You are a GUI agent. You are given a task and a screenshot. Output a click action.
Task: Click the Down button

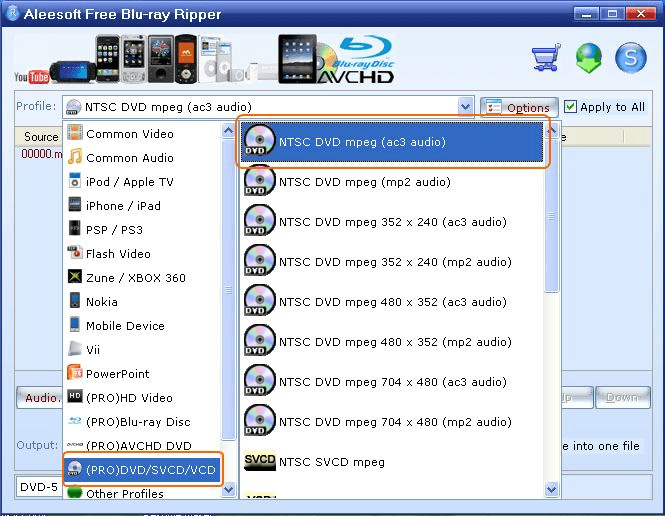pyautogui.click(x=623, y=397)
